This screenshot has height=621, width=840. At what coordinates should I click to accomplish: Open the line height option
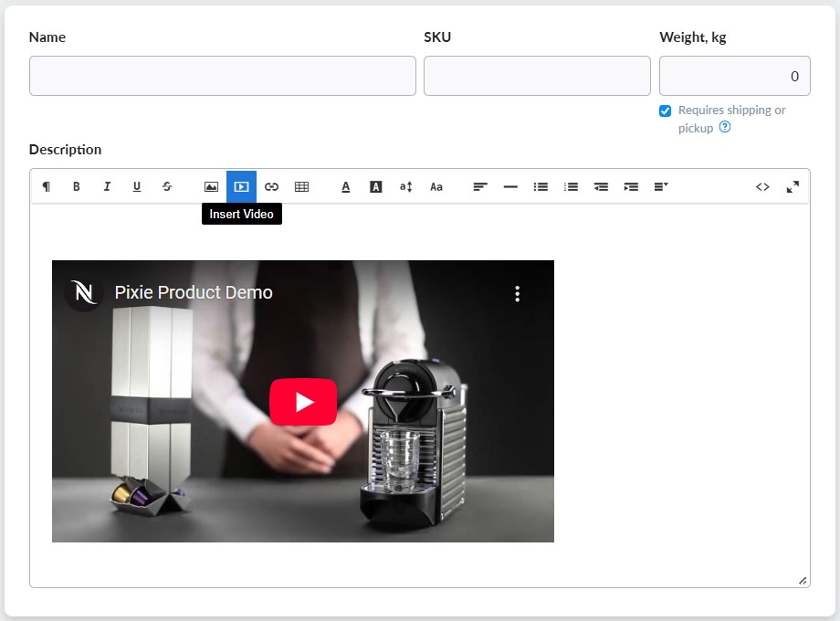(x=406, y=186)
